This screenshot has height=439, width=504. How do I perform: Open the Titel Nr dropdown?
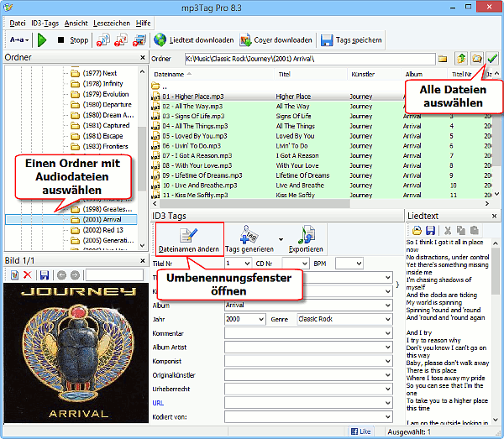click(x=247, y=264)
